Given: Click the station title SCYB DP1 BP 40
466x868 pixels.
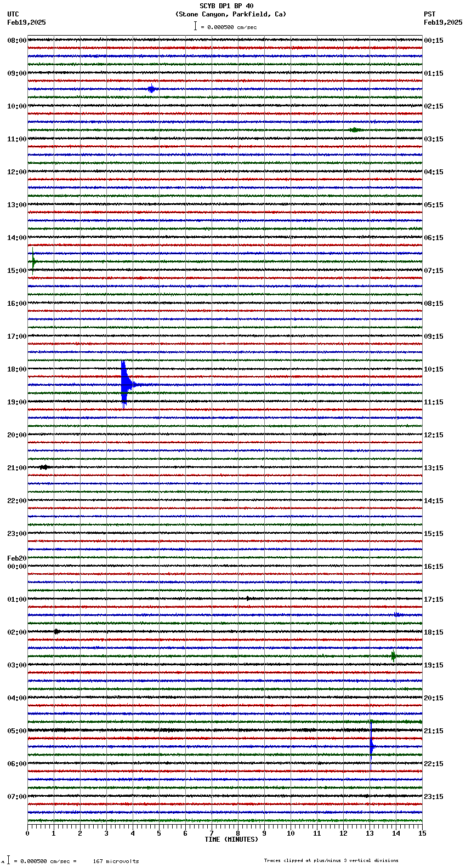Looking at the screenshot, I should click(x=226, y=6).
